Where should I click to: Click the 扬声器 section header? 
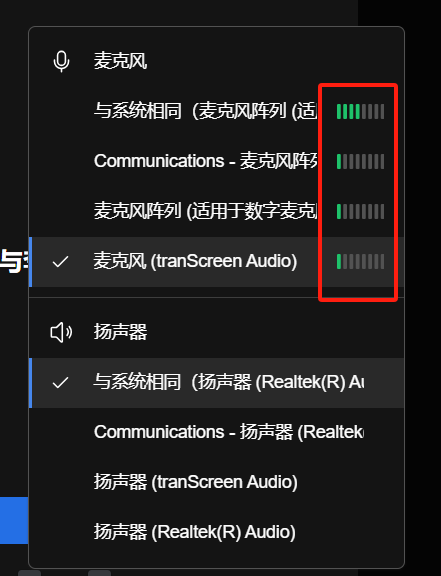click(x=120, y=332)
